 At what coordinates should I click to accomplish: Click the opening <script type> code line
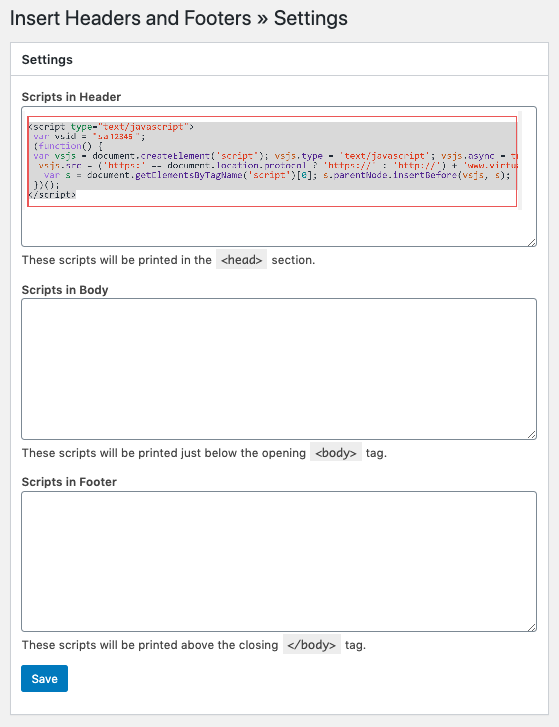pos(111,127)
